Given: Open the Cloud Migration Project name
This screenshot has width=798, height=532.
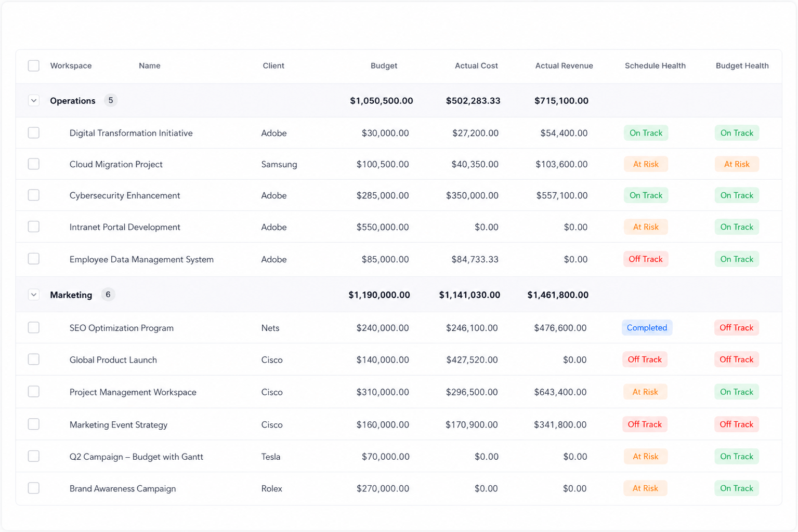Looking at the screenshot, I should pyautogui.click(x=116, y=164).
